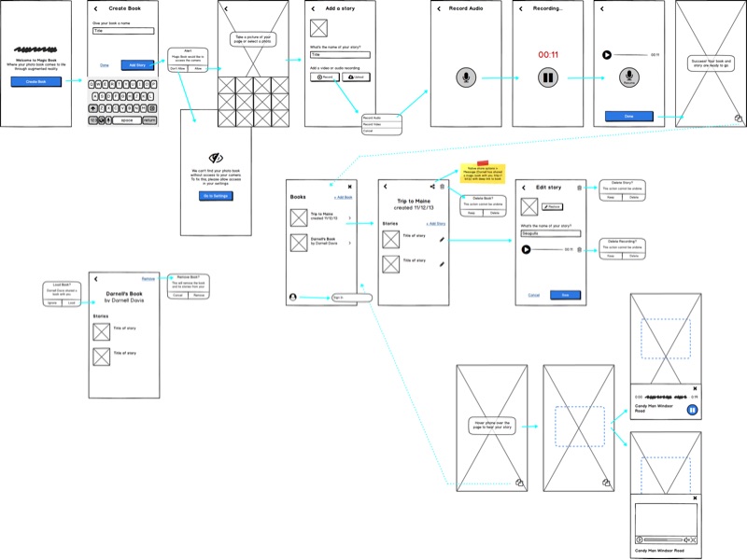Click Go to Settings button
The image size is (747, 560).
[216, 196]
